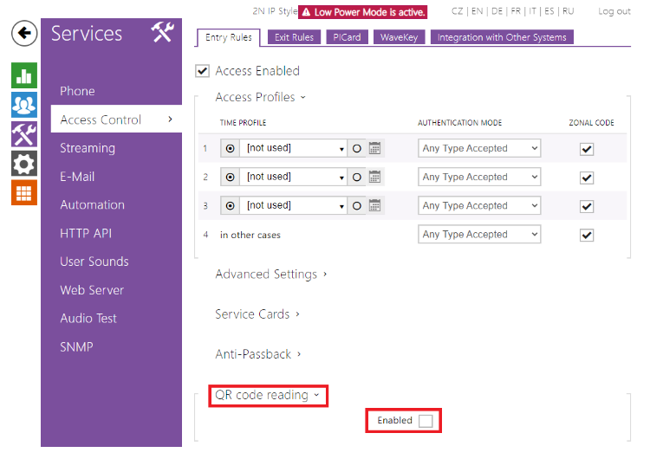Open the System gear icon
Image resolution: width=650 pixels, height=459 pixels.
pos(24,164)
